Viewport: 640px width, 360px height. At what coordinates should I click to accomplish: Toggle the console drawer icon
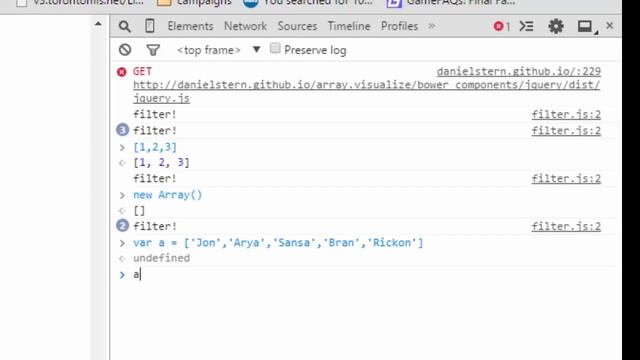[526, 27]
